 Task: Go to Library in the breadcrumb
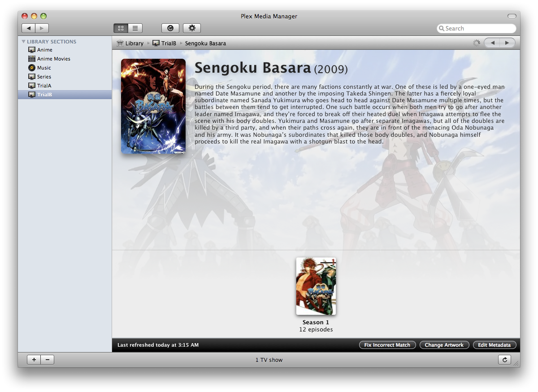click(134, 44)
